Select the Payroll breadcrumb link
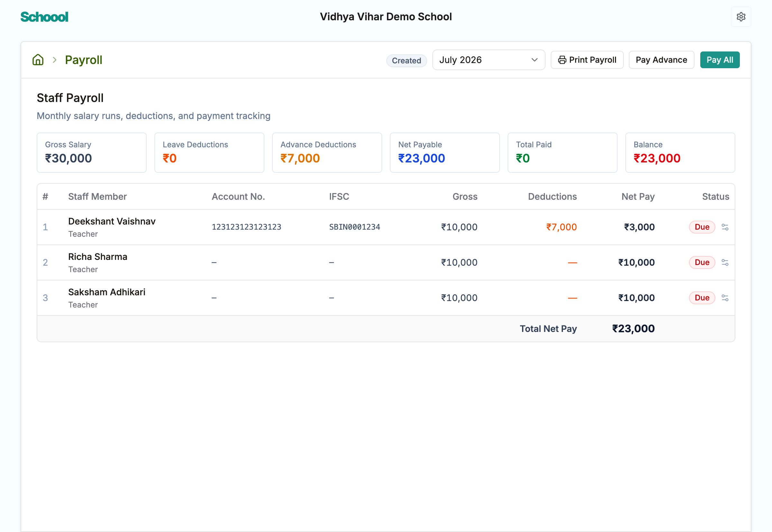772x532 pixels. (84, 60)
